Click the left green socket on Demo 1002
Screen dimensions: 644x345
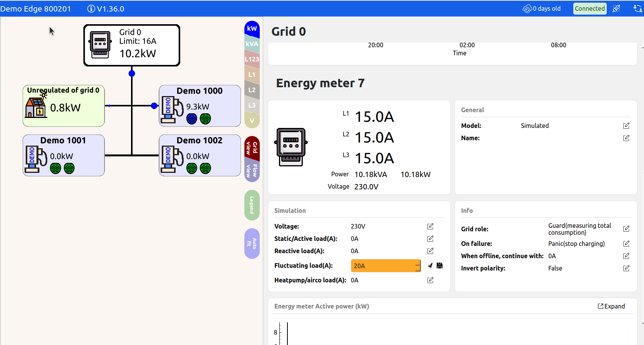tap(192, 168)
